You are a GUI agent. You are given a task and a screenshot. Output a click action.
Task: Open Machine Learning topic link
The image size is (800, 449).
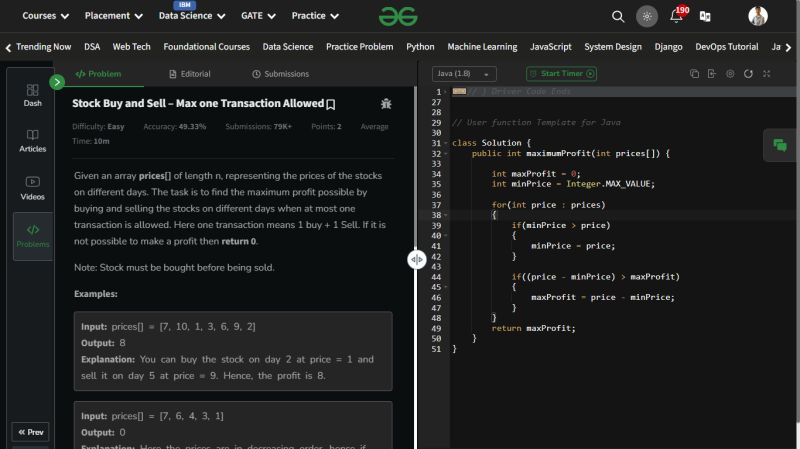[x=482, y=47]
